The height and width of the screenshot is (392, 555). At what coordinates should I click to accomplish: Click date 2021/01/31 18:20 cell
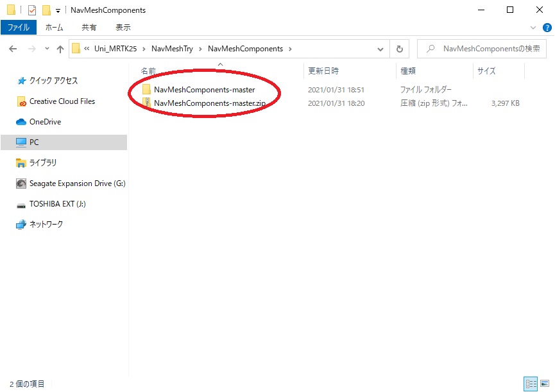click(336, 103)
